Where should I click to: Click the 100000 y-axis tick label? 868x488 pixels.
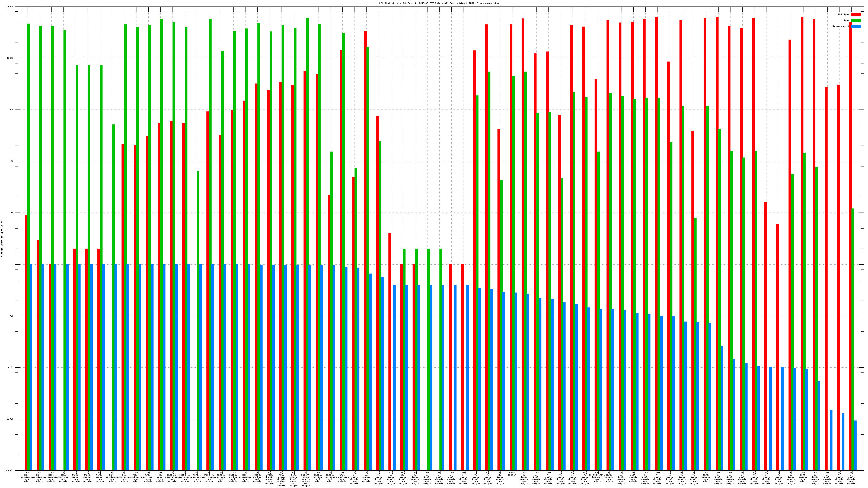pos(10,7)
